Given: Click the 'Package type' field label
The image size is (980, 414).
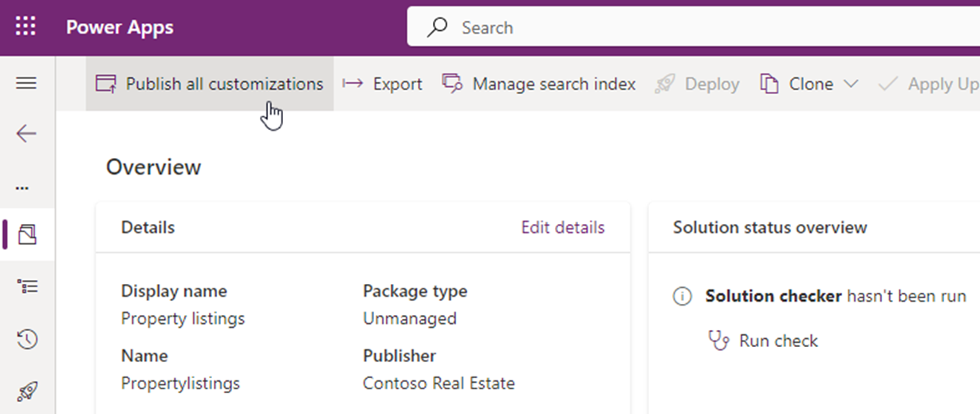Looking at the screenshot, I should (x=415, y=291).
